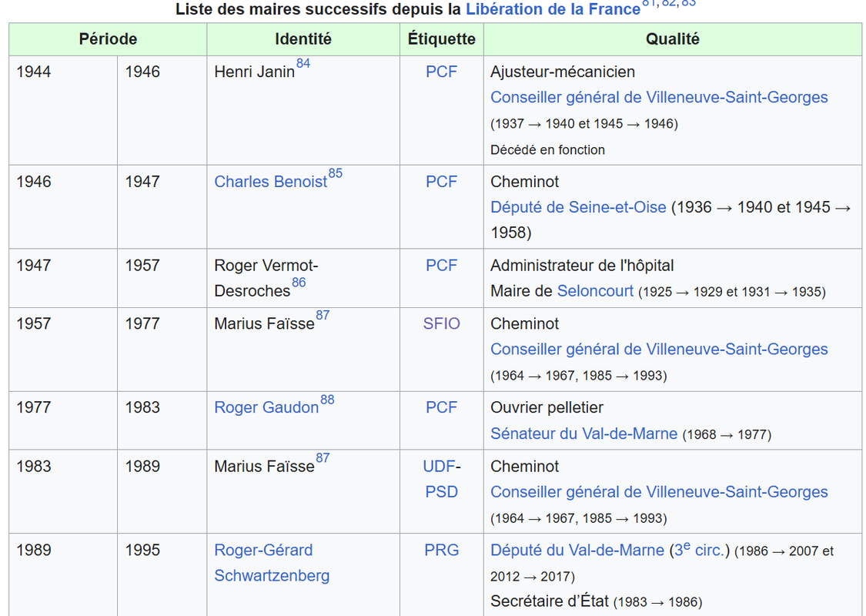Open Député du Val-de-Marne link

(577, 551)
